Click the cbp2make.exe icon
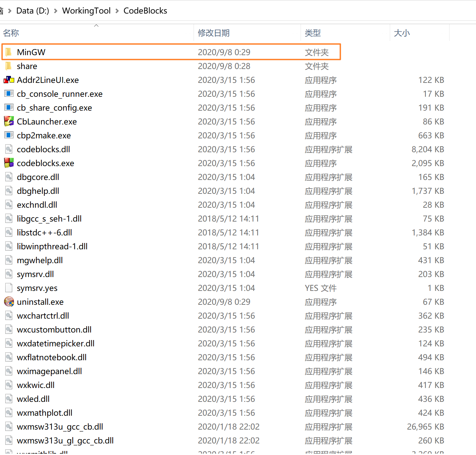The image size is (476, 455). (9, 135)
